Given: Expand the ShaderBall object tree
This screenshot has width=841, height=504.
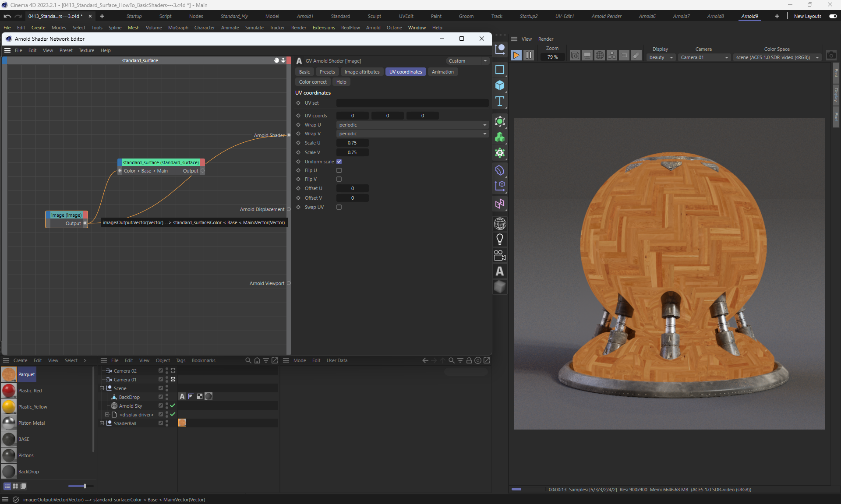Looking at the screenshot, I should (102, 423).
